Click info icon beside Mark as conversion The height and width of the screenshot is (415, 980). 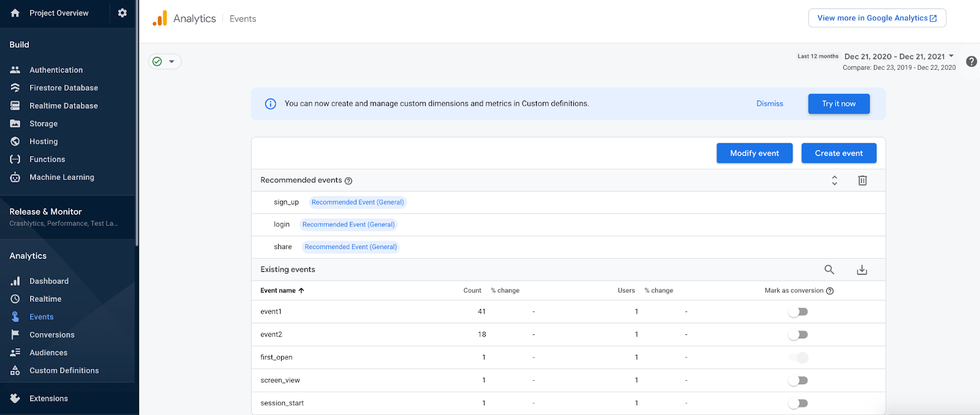coord(830,291)
